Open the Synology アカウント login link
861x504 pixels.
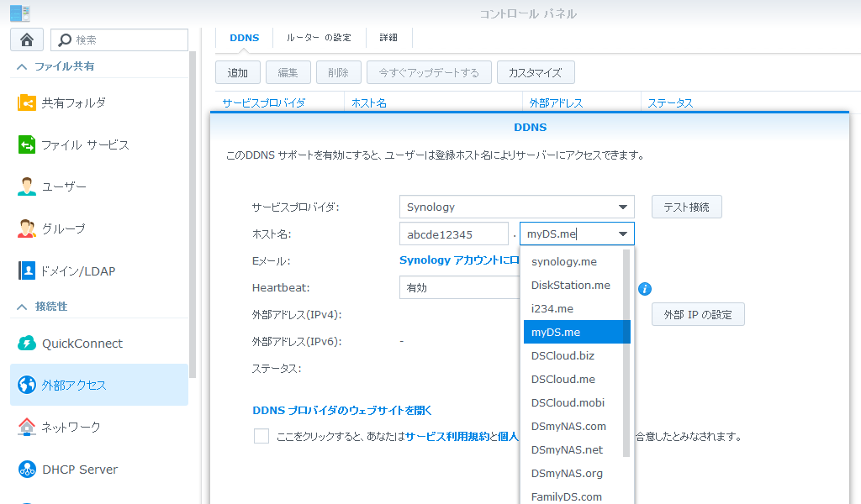click(x=459, y=260)
